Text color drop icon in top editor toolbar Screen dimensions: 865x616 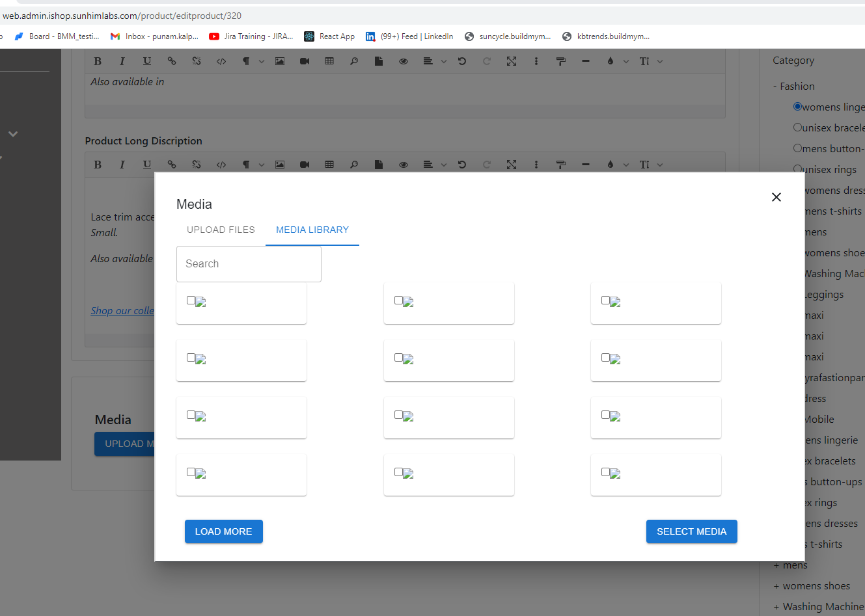pos(611,61)
